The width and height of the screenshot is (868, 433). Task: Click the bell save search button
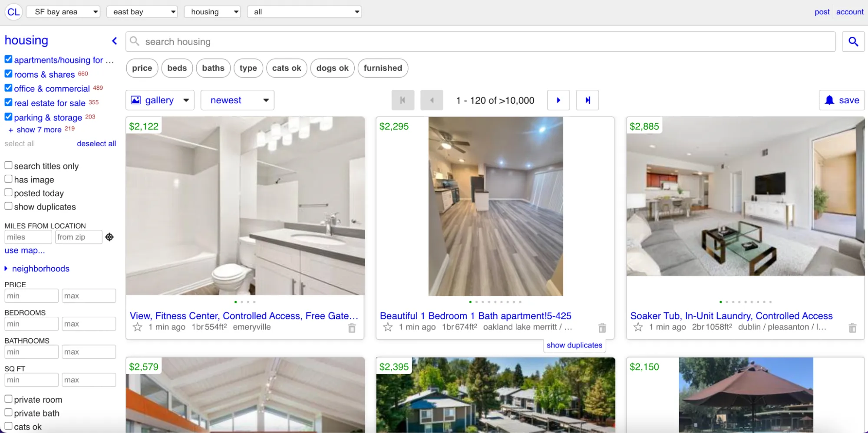pos(842,100)
